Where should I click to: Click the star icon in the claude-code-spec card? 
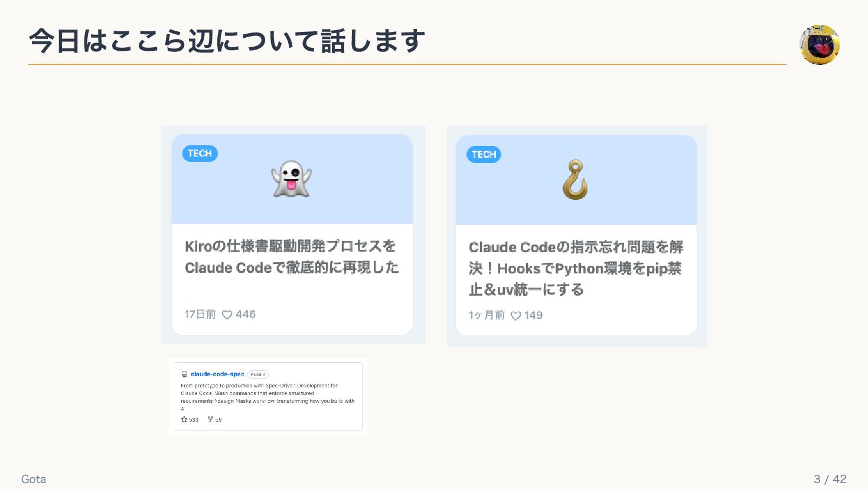click(x=184, y=419)
